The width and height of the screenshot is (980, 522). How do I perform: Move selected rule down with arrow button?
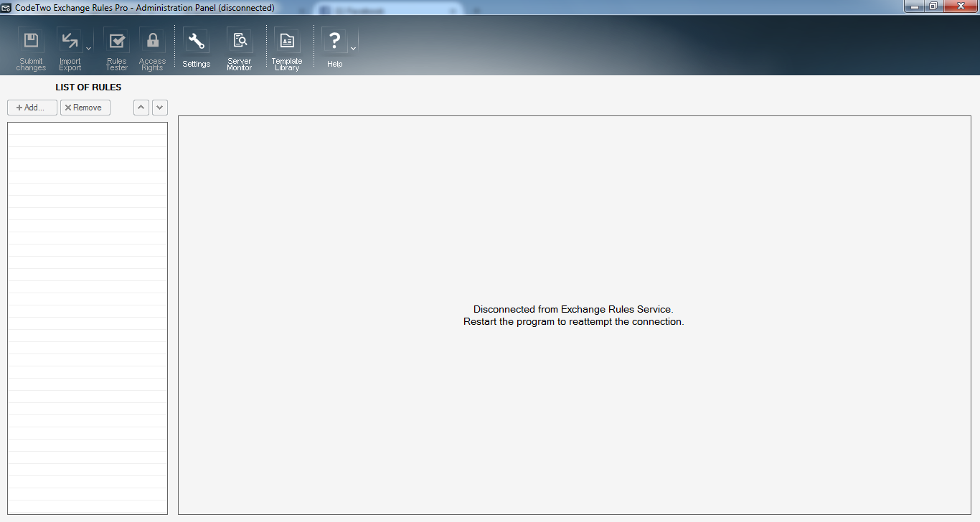click(160, 108)
